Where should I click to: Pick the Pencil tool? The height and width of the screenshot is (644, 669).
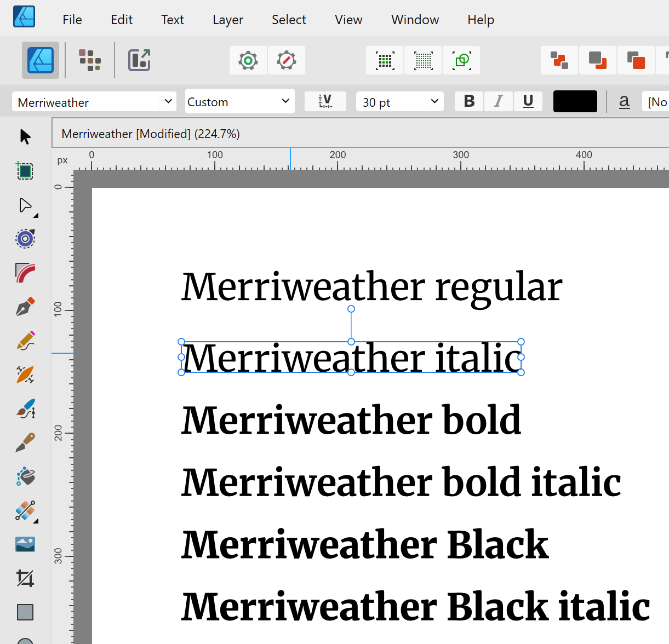[25, 341]
